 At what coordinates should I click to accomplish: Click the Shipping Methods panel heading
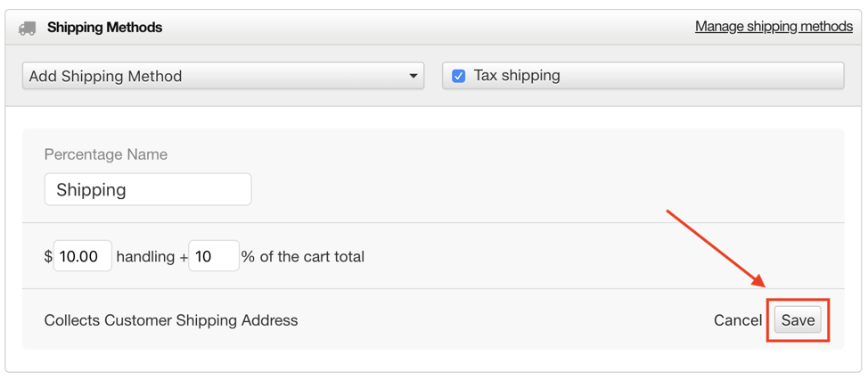(104, 27)
